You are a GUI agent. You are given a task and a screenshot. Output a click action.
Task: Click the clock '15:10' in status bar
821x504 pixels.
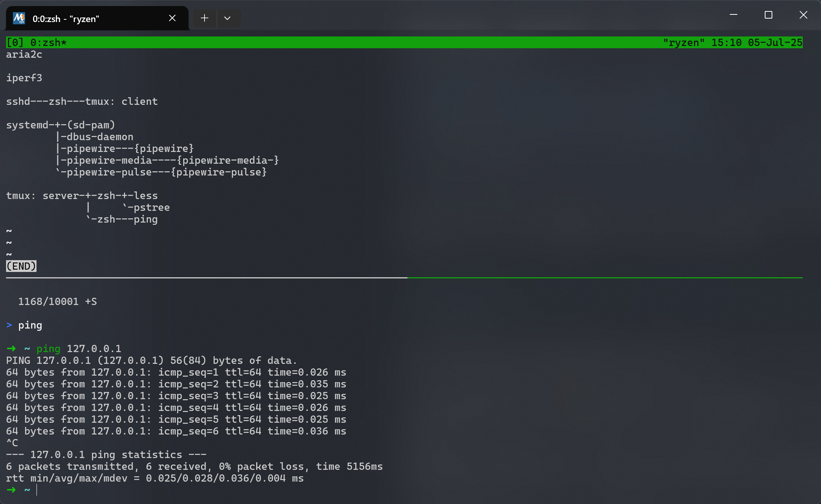pyautogui.click(x=726, y=43)
